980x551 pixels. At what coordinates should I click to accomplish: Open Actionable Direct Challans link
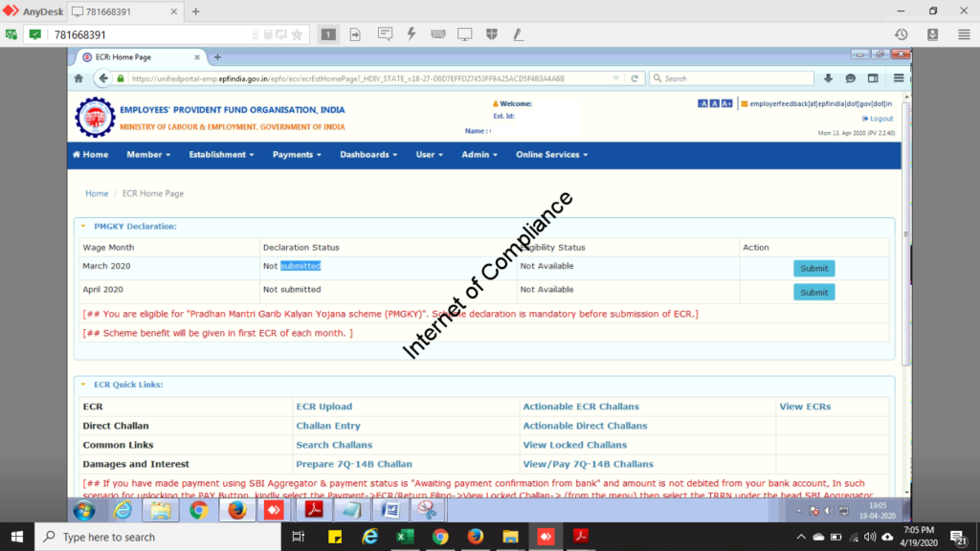click(585, 426)
